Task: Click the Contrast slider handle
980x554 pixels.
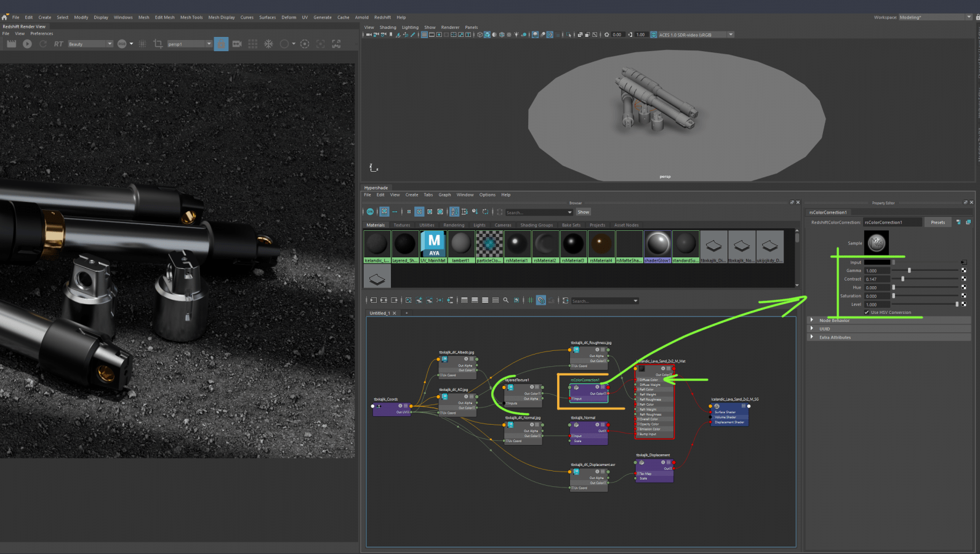Action: [903, 279]
